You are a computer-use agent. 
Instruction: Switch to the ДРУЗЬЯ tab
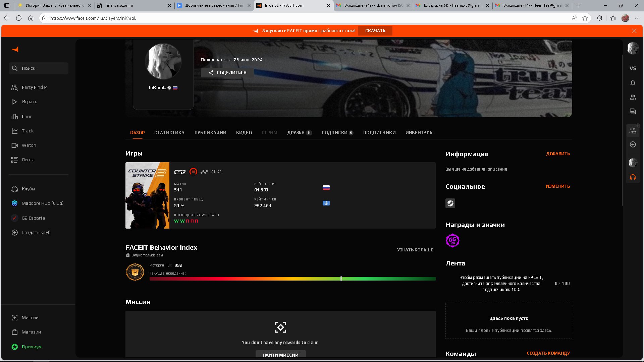coord(297,132)
